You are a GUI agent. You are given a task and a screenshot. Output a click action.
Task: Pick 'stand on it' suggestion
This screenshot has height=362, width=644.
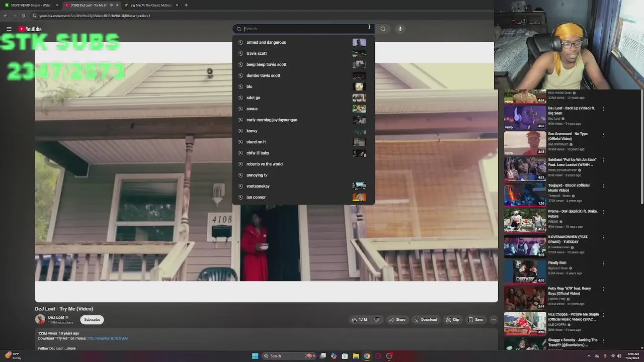[303, 142]
